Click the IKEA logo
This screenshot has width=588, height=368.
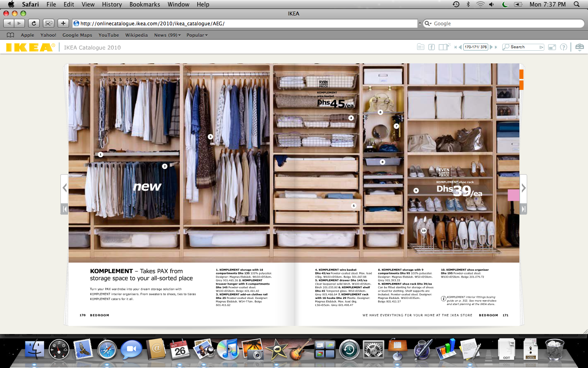point(30,47)
